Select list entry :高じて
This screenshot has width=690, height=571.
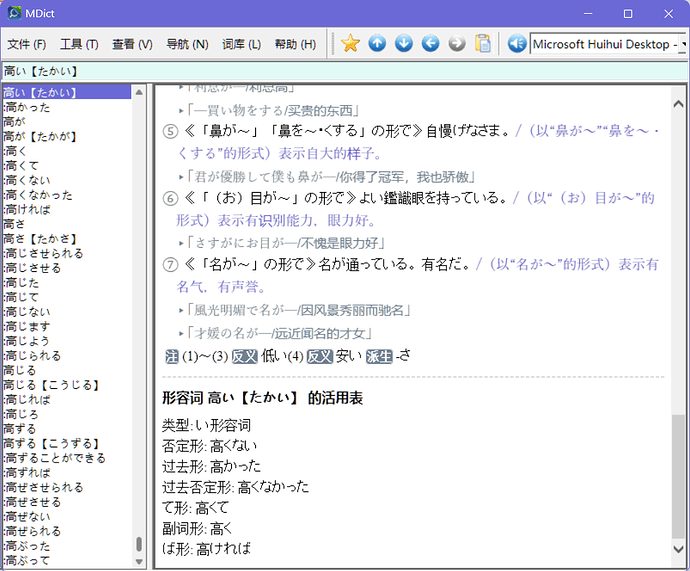(x=21, y=297)
